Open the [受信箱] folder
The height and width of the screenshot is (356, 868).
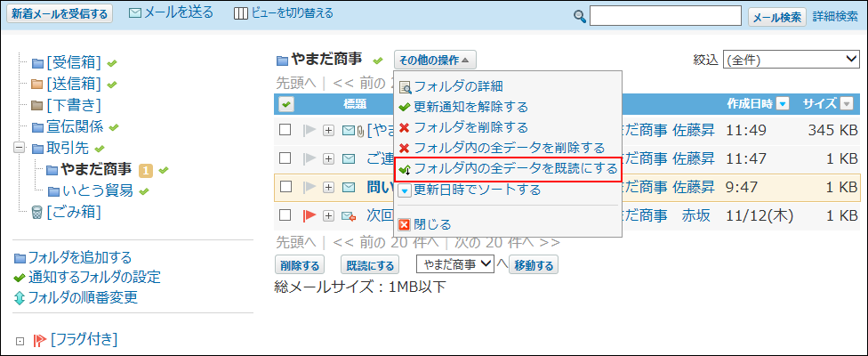(x=74, y=63)
